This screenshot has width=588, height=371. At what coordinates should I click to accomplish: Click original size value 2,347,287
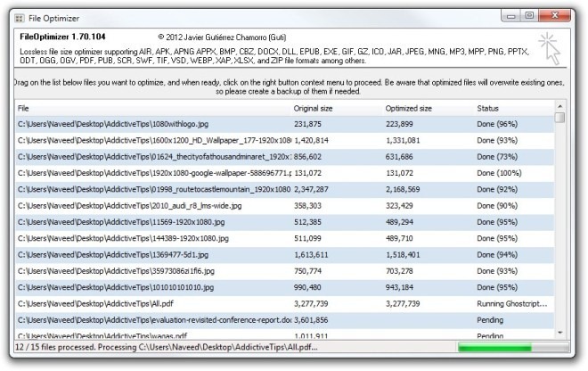coord(311,189)
